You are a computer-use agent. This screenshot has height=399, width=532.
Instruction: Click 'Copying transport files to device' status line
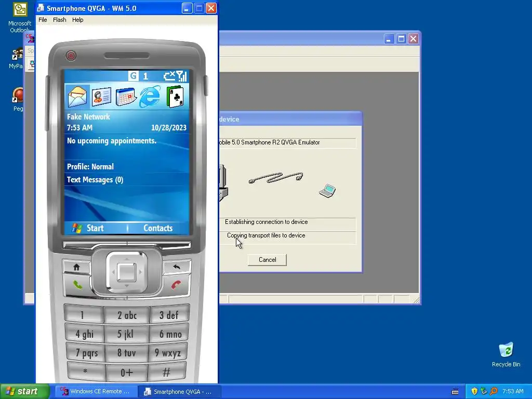pyautogui.click(x=266, y=235)
